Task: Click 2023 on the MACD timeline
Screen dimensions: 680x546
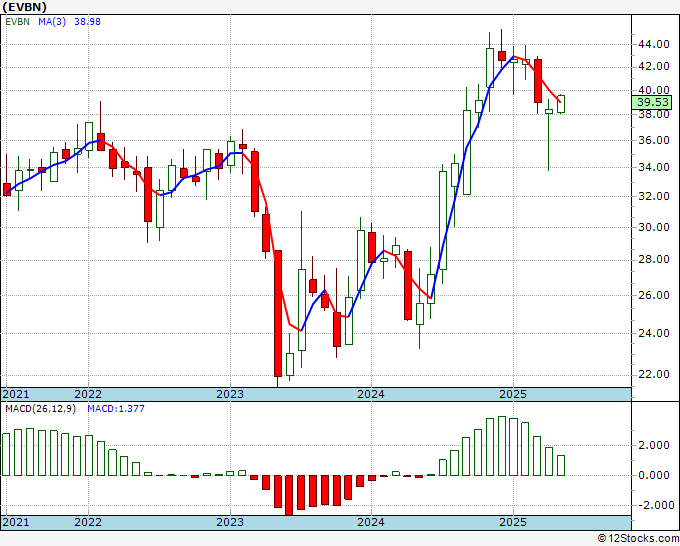Action: [230, 522]
